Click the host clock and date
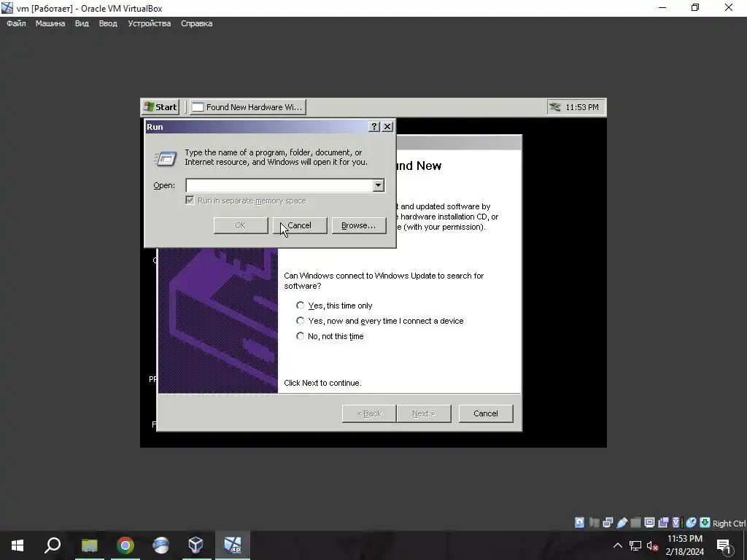This screenshot has height=560, width=747. click(684, 545)
